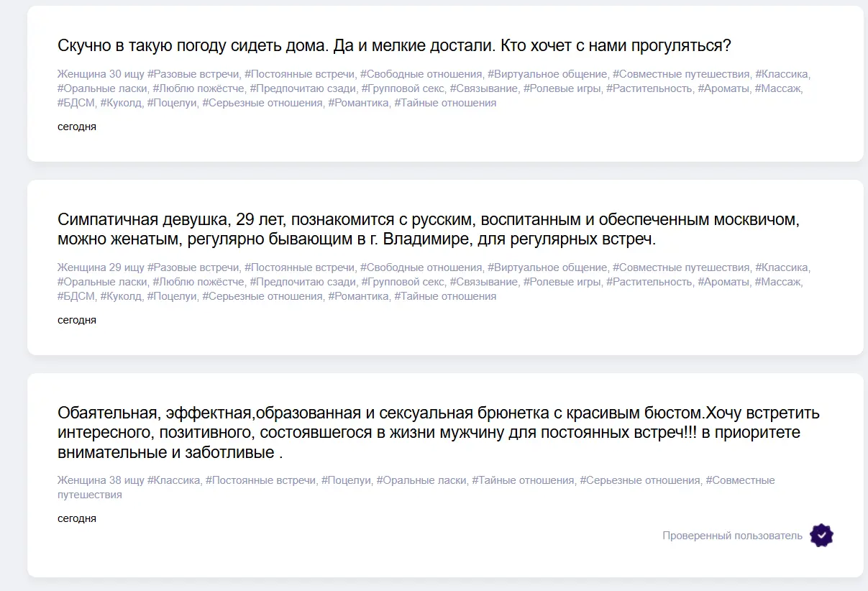The width and height of the screenshot is (868, 591).
Task: Click #Классика tag in the Женщина 38 ad
Action: (x=173, y=480)
